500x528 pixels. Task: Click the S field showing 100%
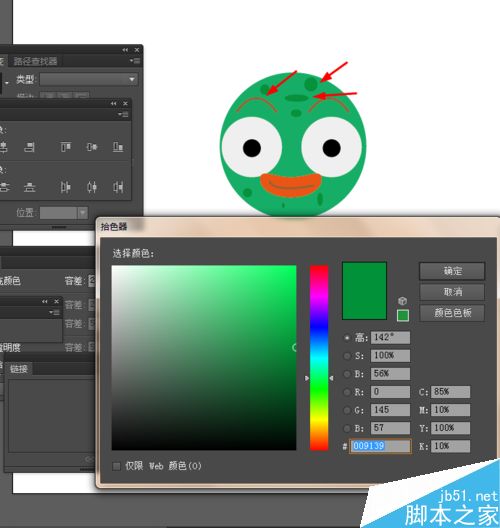point(391,356)
